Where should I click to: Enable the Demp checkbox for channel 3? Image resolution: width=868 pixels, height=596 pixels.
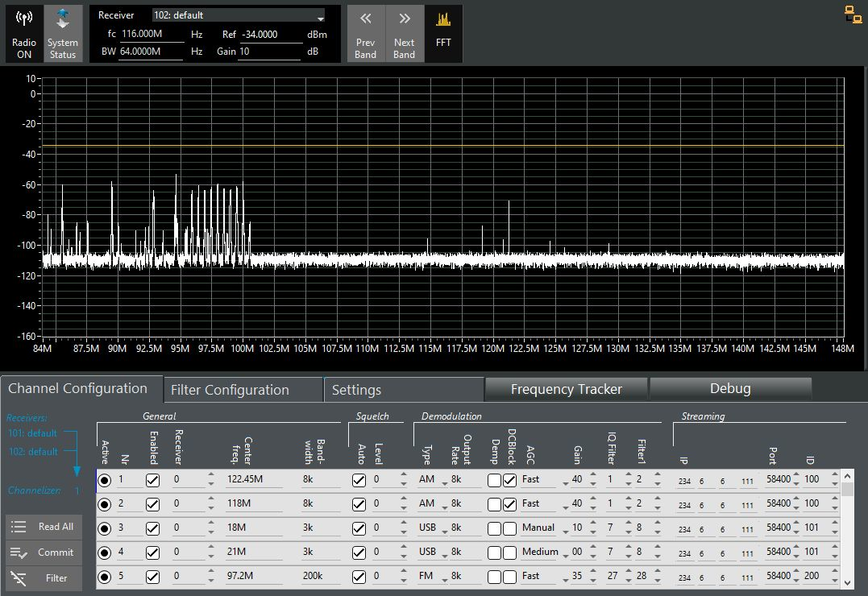coord(495,528)
